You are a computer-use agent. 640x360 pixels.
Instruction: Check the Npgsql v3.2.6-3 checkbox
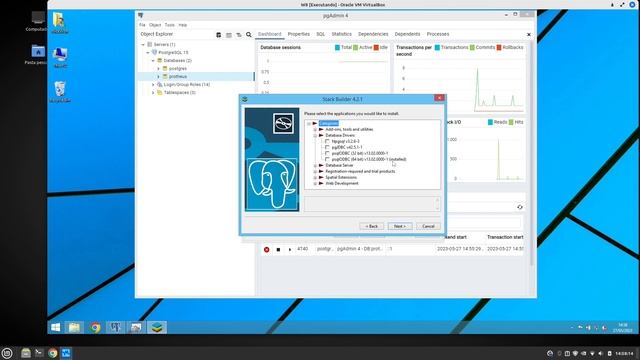(x=327, y=141)
